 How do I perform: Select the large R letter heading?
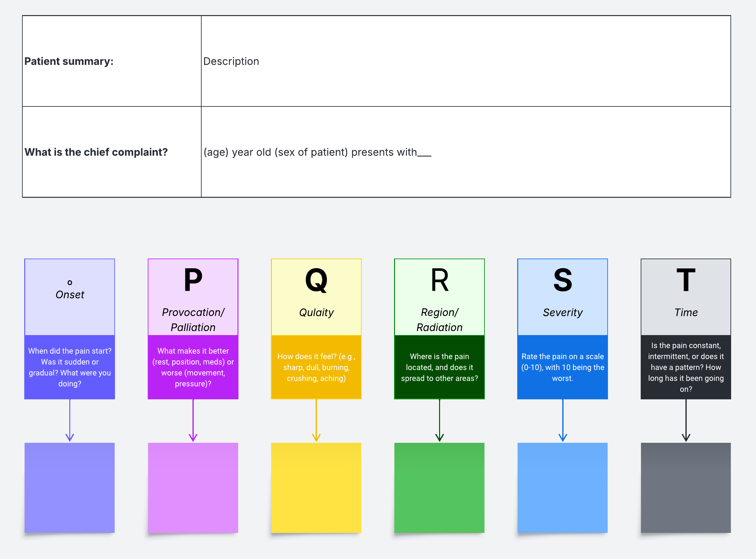click(439, 280)
